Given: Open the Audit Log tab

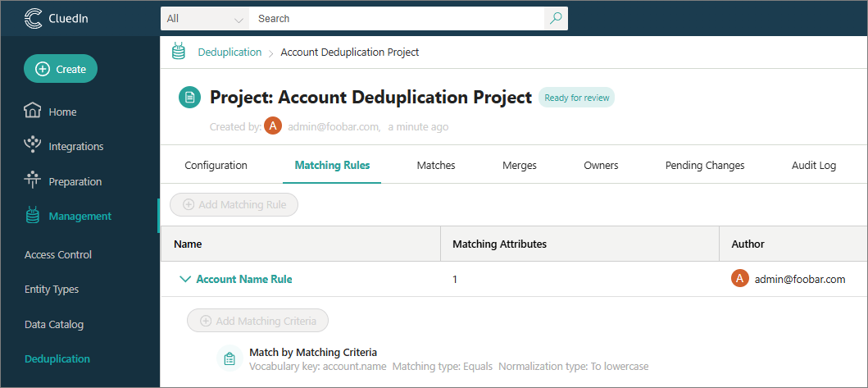Looking at the screenshot, I should pyautogui.click(x=814, y=165).
